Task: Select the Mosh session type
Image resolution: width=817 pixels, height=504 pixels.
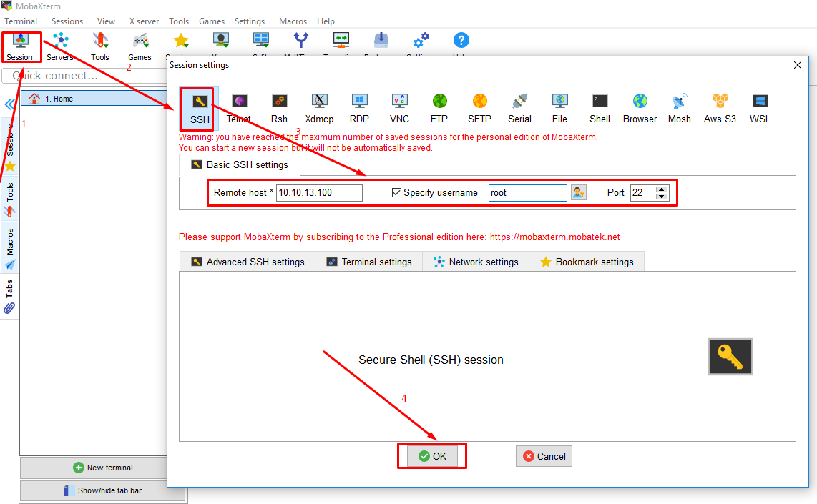Action: (x=680, y=108)
